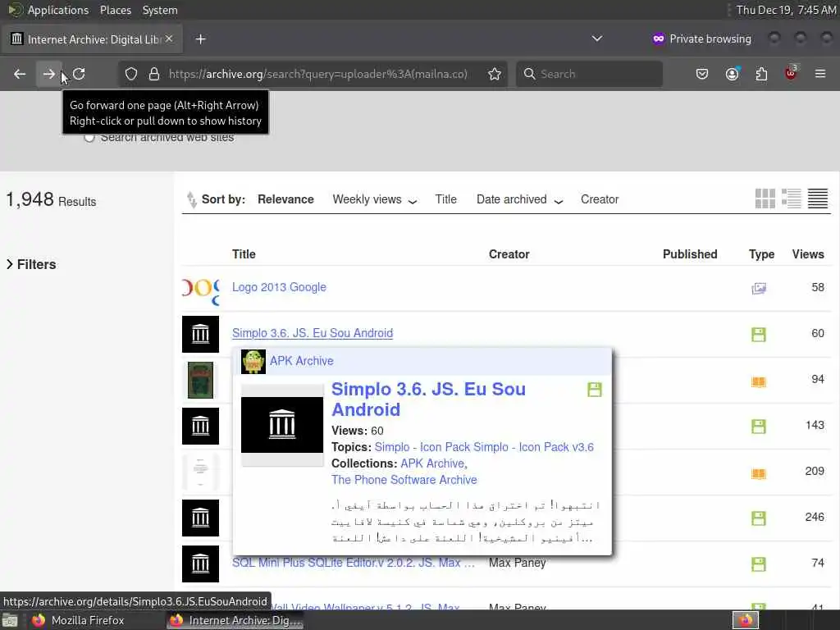Click texts type icon in 94 views row
Image resolution: width=840 pixels, height=630 pixels.
coord(759,381)
